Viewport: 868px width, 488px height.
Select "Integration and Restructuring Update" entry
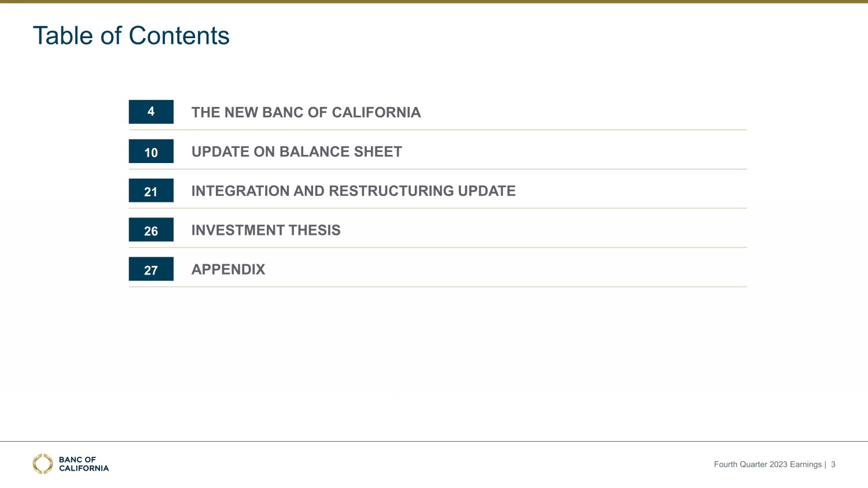point(353,191)
